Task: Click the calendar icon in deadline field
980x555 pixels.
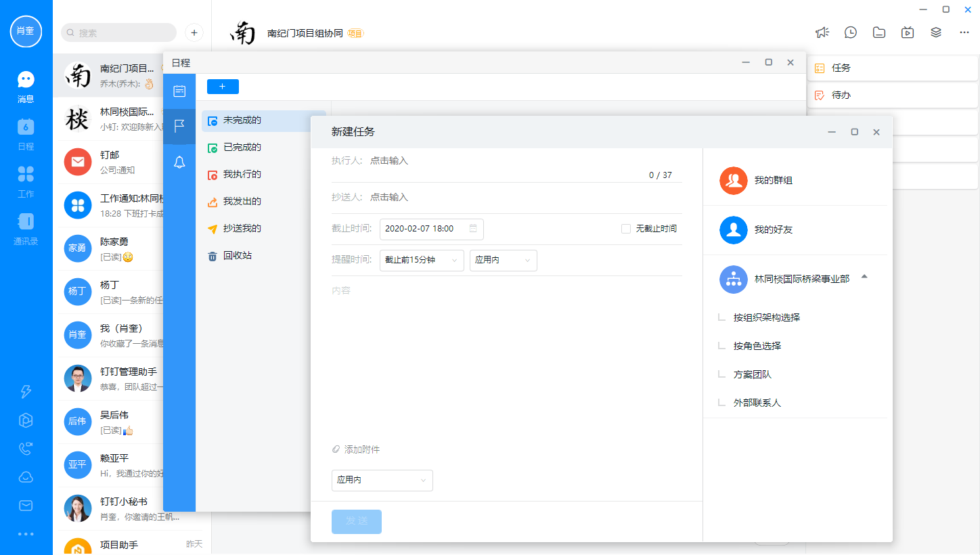Action: [x=473, y=229]
